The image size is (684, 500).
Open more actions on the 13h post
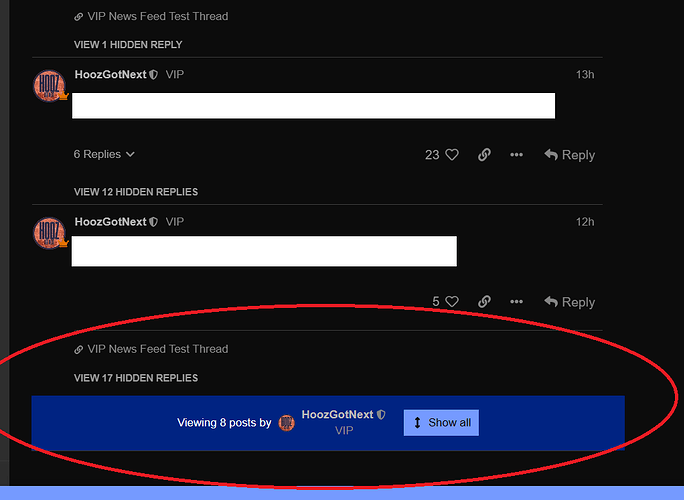click(x=516, y=155)
